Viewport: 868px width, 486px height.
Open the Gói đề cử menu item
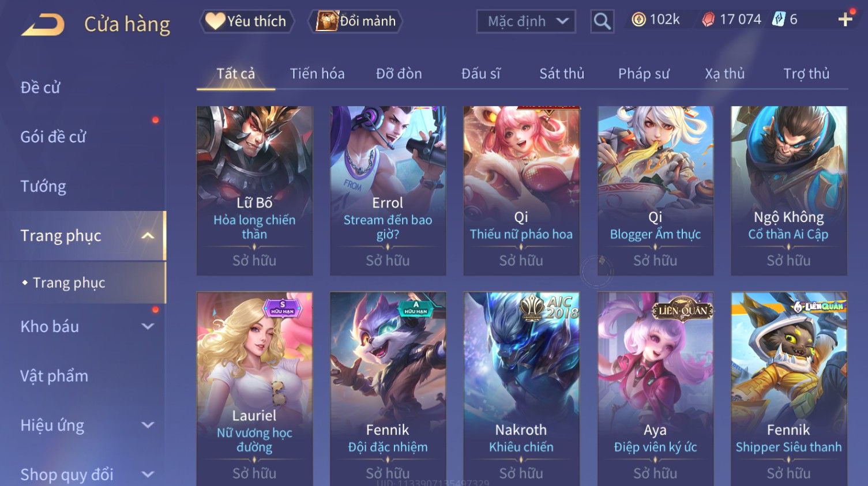click(53, 137)
